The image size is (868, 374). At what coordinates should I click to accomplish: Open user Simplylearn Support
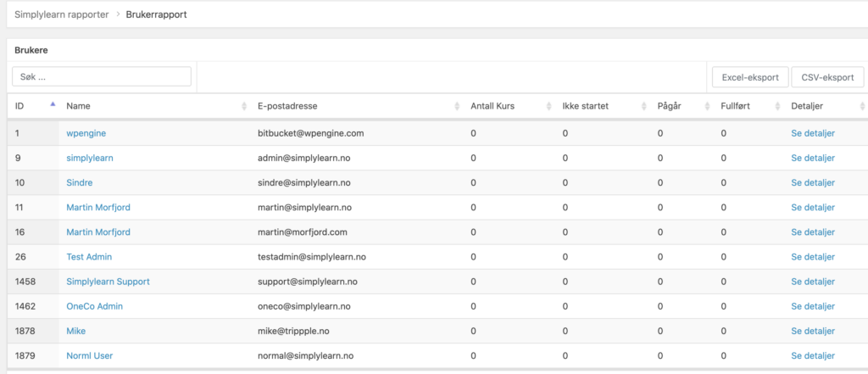[108, 282]
